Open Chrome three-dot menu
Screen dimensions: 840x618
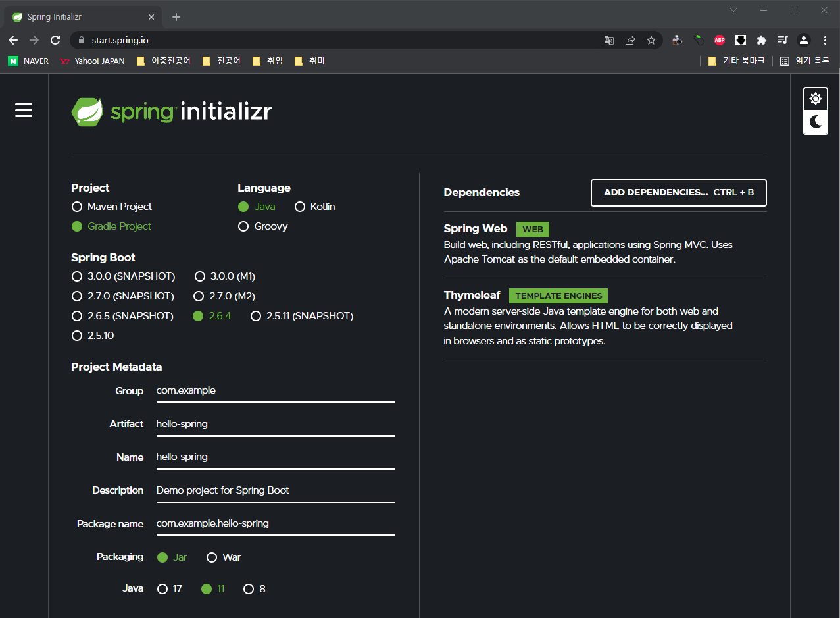tap(825, 40)
